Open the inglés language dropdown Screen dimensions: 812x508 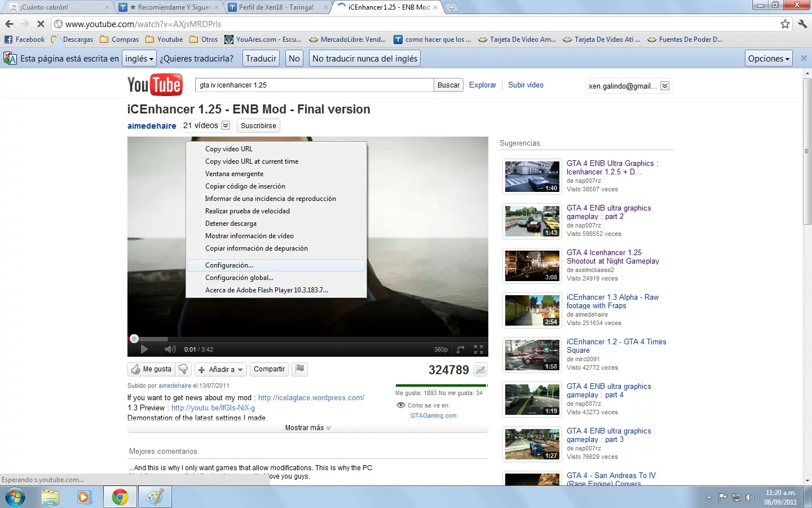(139, 58)
